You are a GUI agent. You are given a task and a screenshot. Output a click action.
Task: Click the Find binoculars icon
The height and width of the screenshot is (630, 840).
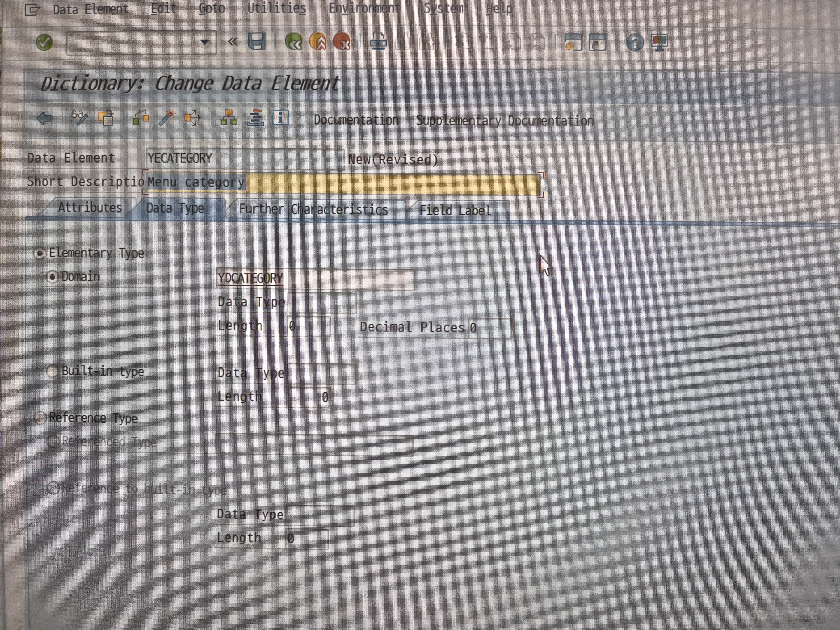click(402, 41)
